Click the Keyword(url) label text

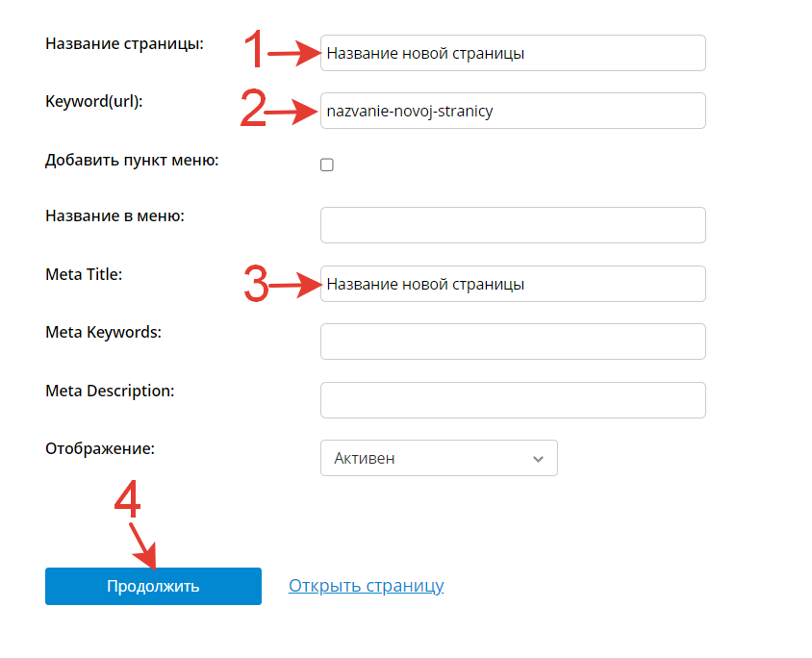[93, 101]
